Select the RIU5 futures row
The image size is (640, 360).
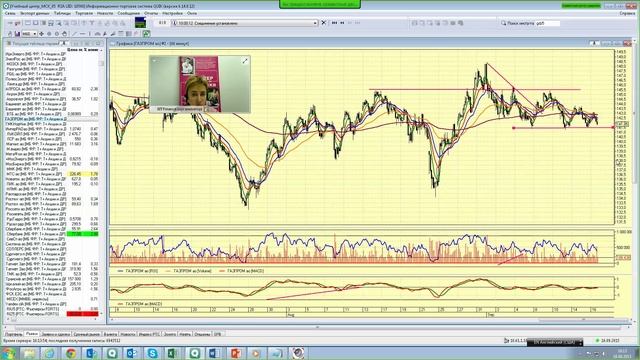[51, 309]
